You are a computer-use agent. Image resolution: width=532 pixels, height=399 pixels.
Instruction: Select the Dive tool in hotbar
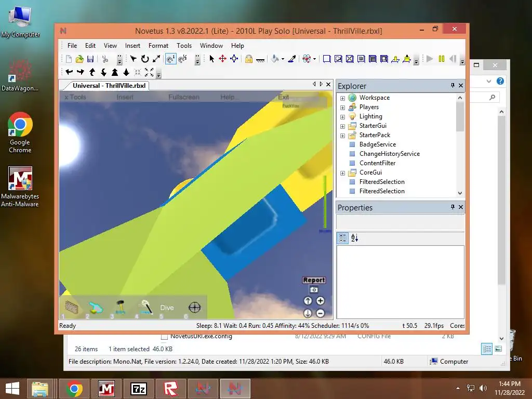pos(167,308)
